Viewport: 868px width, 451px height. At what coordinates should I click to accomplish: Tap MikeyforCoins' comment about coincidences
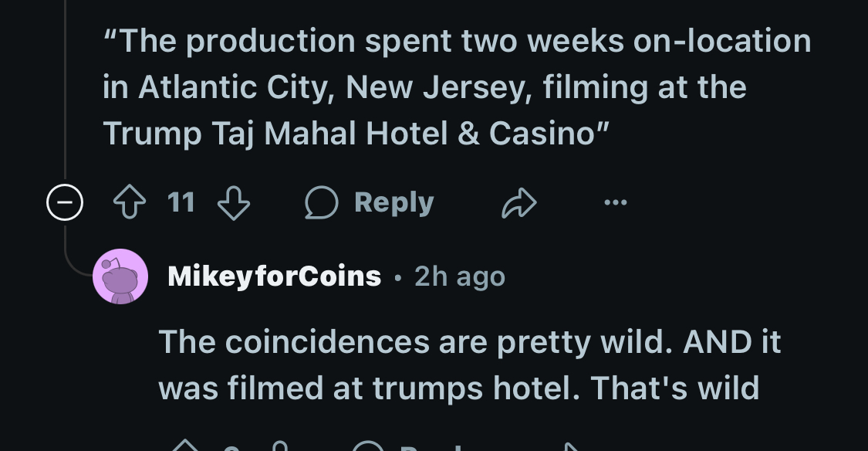point(469,365)
